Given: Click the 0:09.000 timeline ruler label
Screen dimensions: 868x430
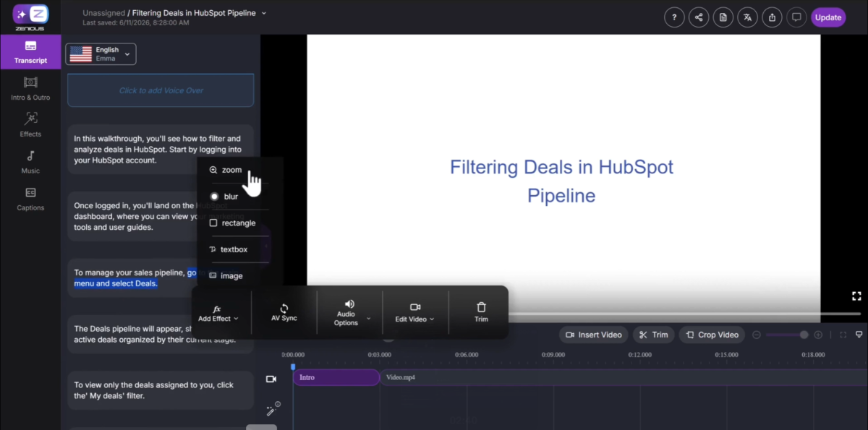Looking at the screenshot, I should click(553, 355).
